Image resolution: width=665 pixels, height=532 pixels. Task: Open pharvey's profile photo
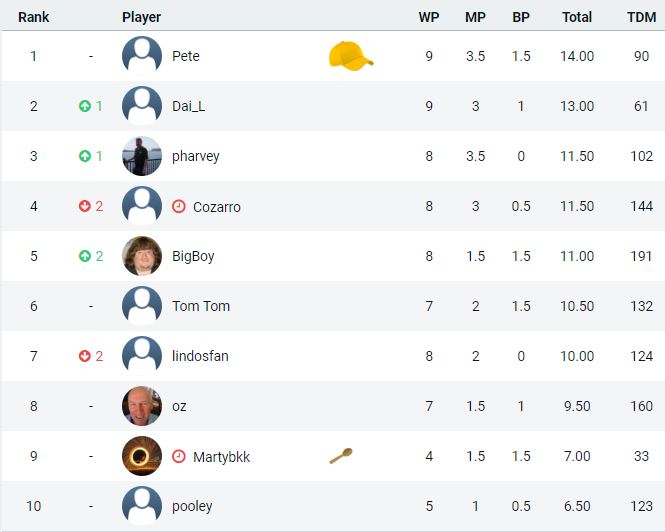(142, 156)
